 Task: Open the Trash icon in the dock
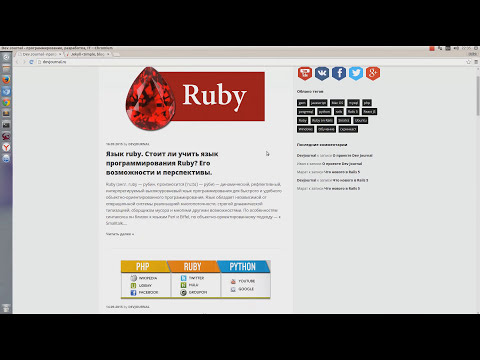pos(6,308)
